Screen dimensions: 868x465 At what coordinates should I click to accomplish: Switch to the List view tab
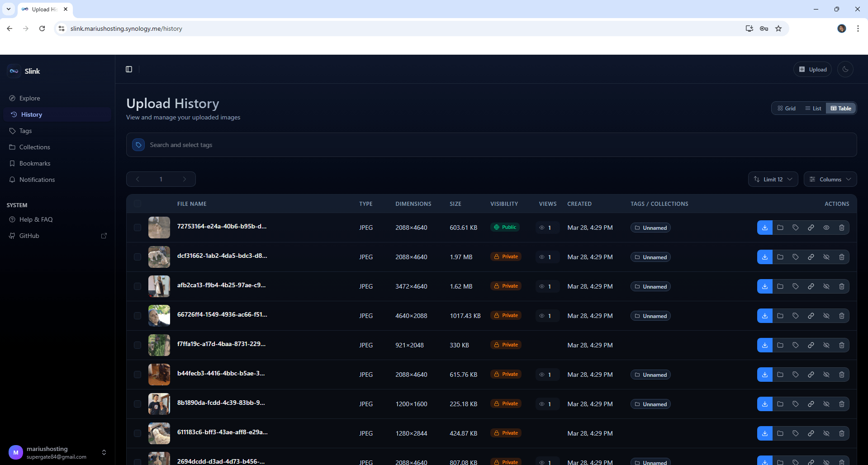pos(813,108)
